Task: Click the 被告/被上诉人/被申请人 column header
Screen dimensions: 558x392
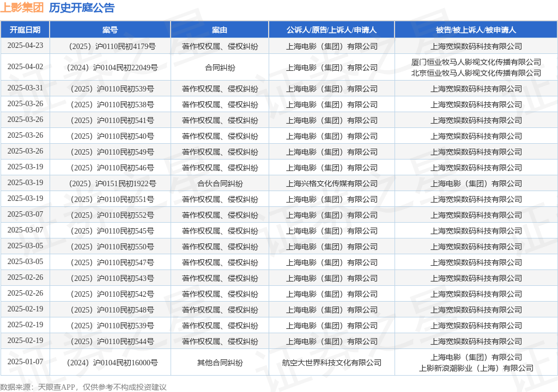Action: click(x=476, y=30)
